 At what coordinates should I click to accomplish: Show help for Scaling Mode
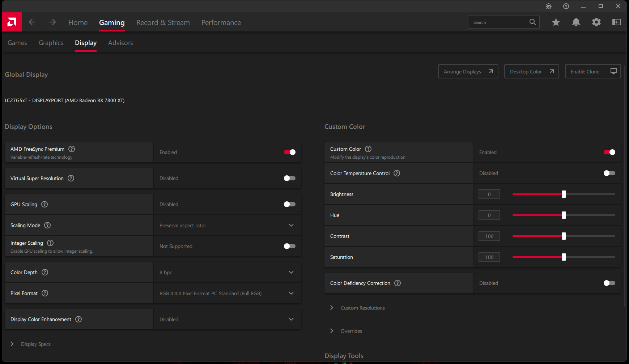click(47, 225)
